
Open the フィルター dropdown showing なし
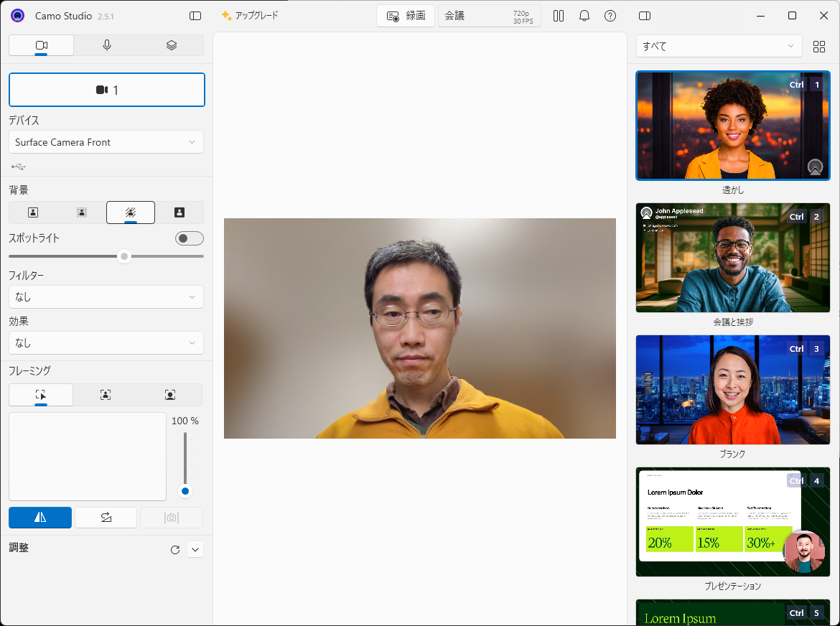point(106,296)
